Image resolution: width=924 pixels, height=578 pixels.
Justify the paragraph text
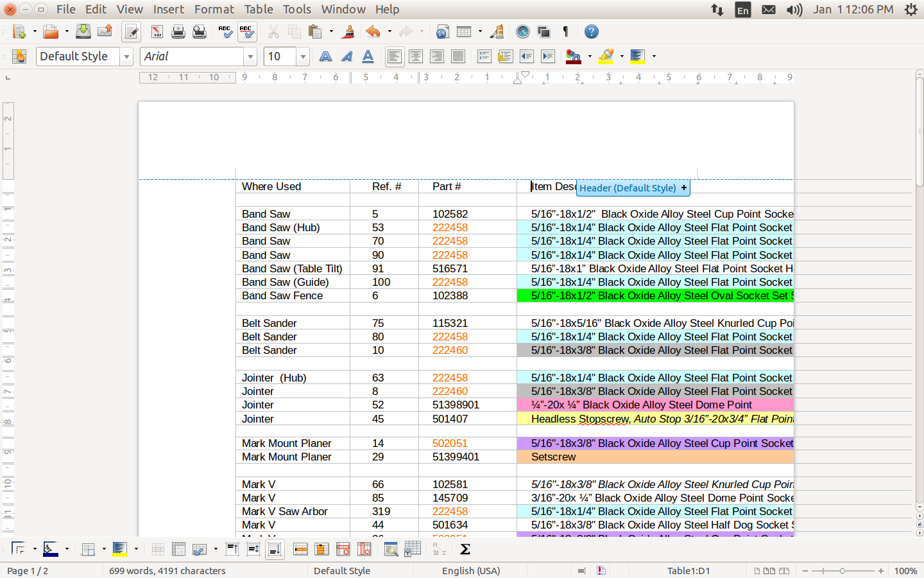[458, 57]
